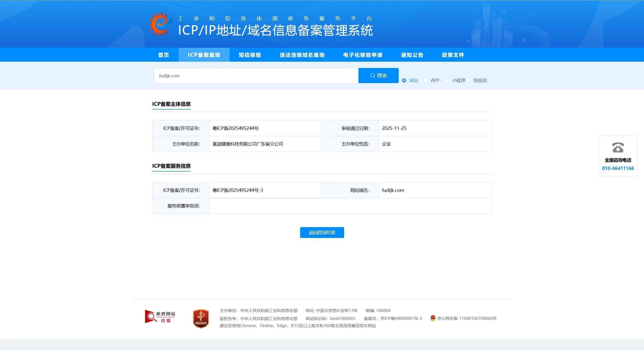Open the 通知公告 tab
644x350 pixels.
pyautogui.click(x=412, y=55)
